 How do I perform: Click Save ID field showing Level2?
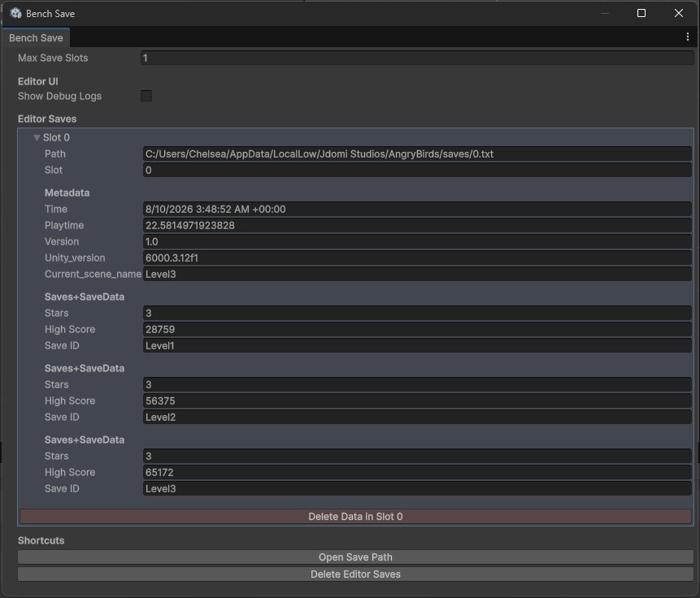pos(417,417)
